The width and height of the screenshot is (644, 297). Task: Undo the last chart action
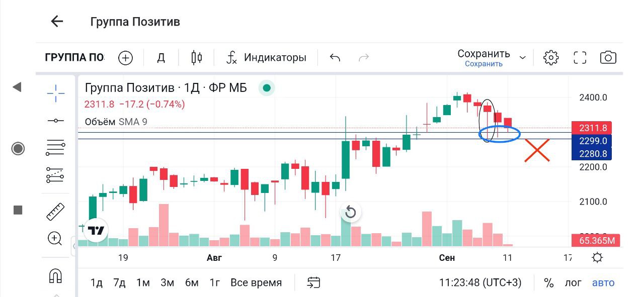(x=335, y=58)
